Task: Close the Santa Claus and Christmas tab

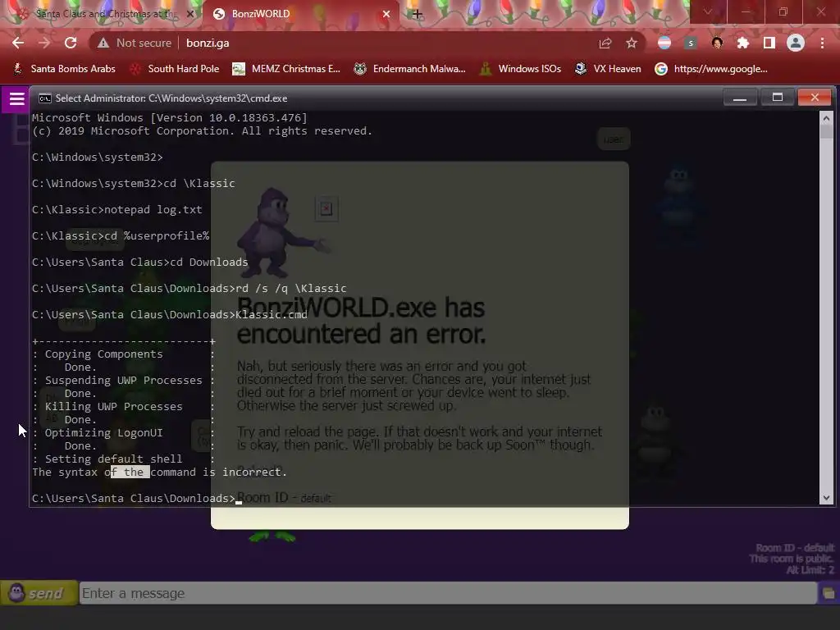Action: point(190,14)
